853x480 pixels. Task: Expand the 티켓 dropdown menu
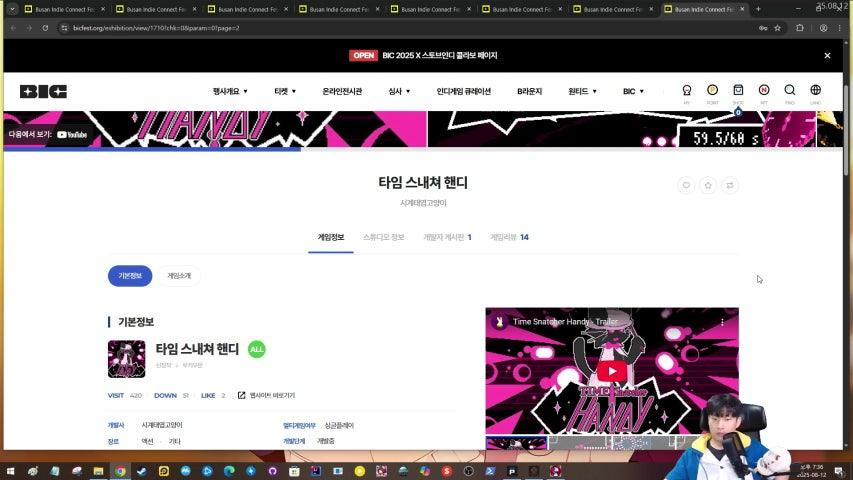tap(285, 91)
